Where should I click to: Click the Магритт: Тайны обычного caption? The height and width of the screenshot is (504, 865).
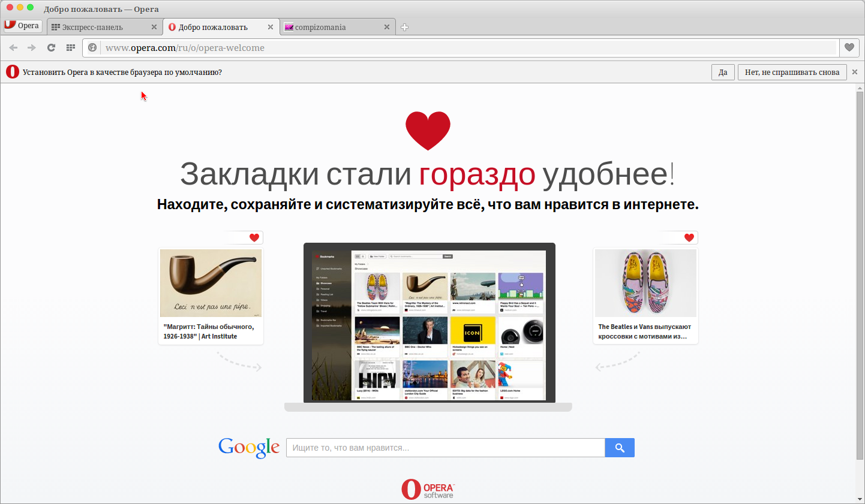(209, 331)
